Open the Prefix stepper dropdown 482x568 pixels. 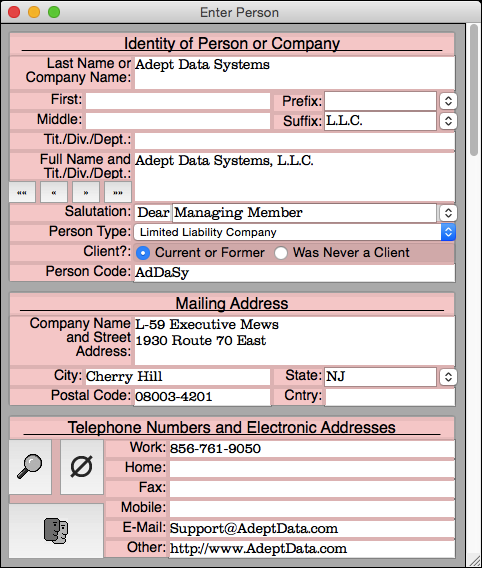(x=448, y=101)
